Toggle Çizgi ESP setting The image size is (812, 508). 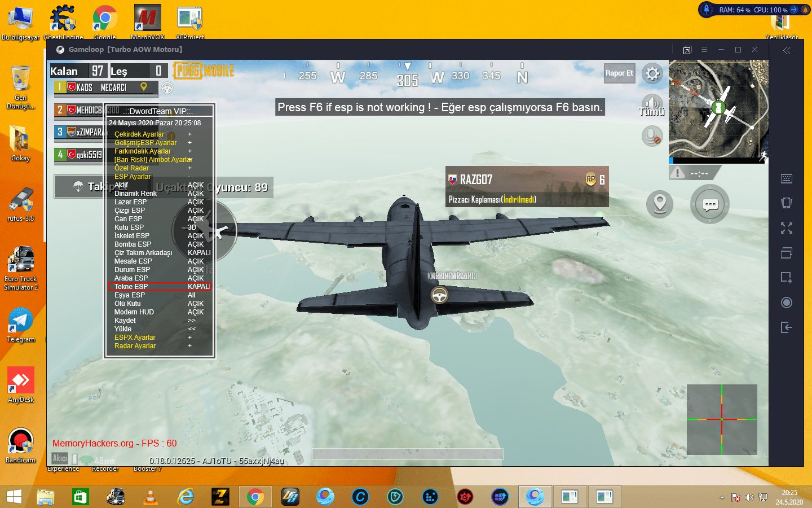click(160, 211)
